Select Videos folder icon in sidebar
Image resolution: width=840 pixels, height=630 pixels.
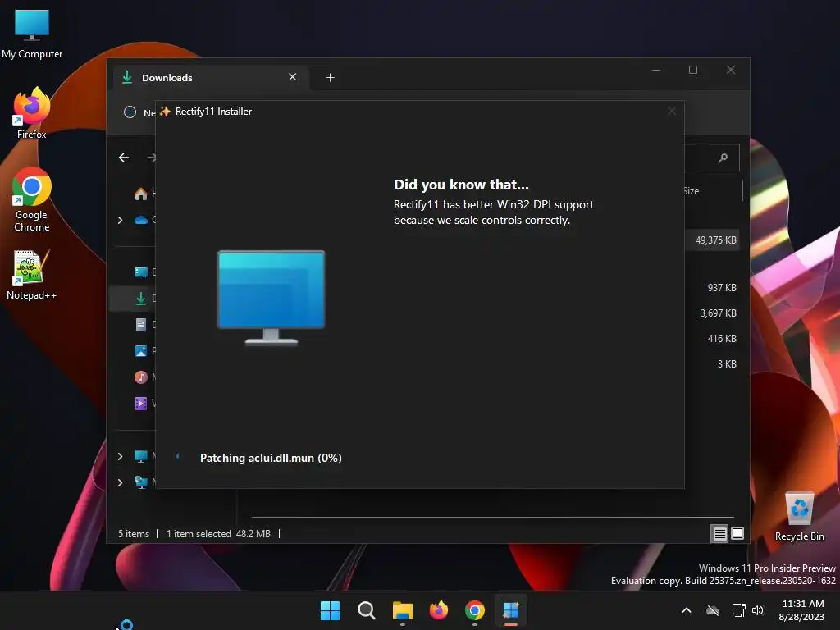click(x=141, y=404)
